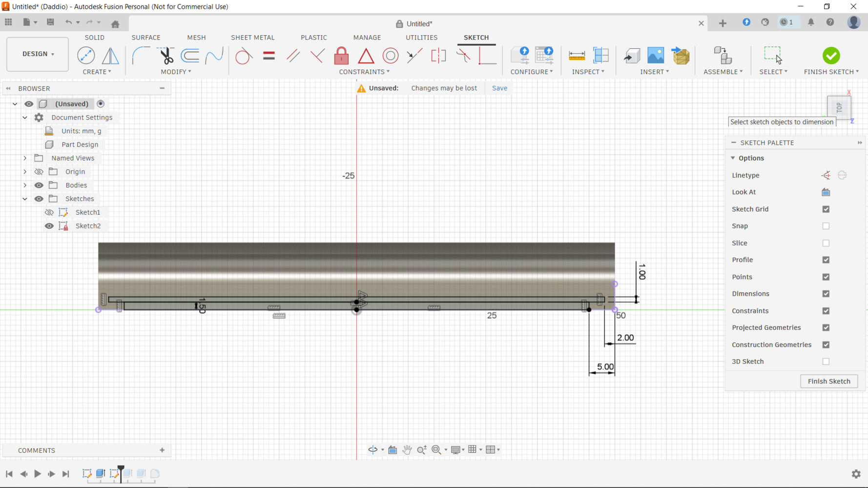Select the Equal constraint icon
The height and width of the screenshot is (488, 868).
click(269, 56)
